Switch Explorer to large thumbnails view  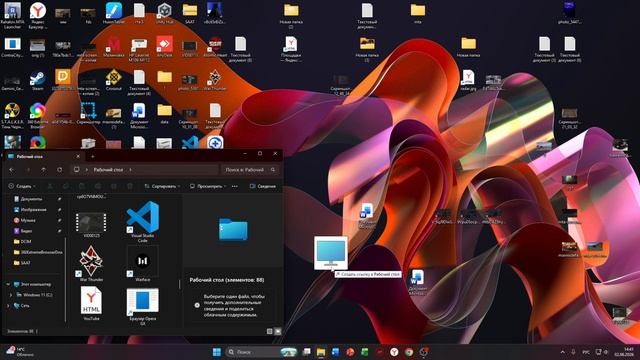tap(278, 331)
